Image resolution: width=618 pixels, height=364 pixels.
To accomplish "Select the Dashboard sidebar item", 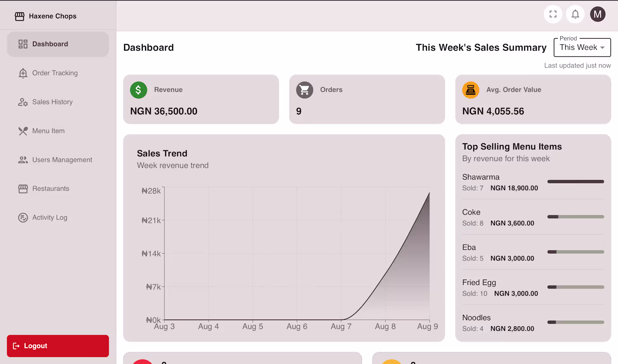I will (x=50, y=44).
